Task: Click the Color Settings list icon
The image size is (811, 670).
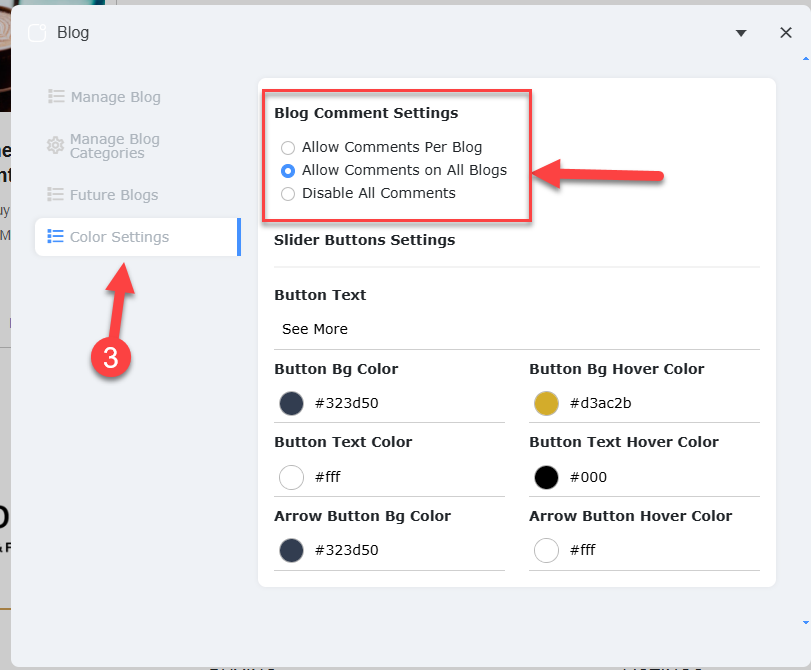Action: pos(56,237)
